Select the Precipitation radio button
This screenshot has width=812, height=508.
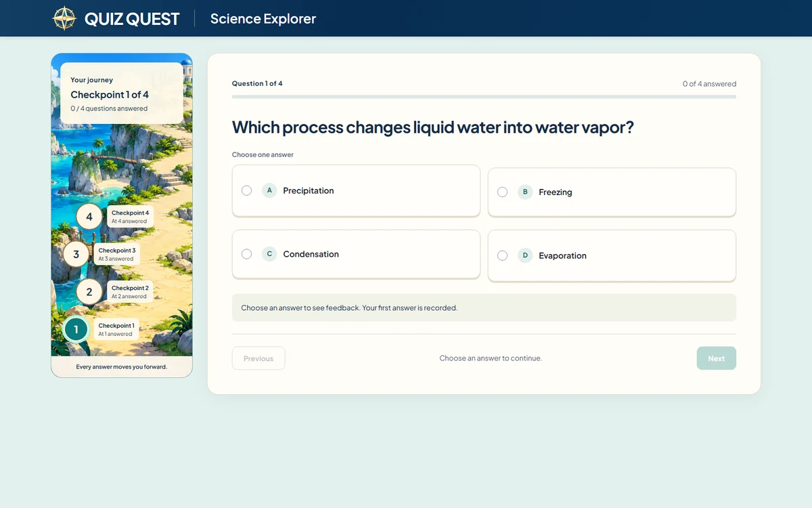tap(247, 190)
